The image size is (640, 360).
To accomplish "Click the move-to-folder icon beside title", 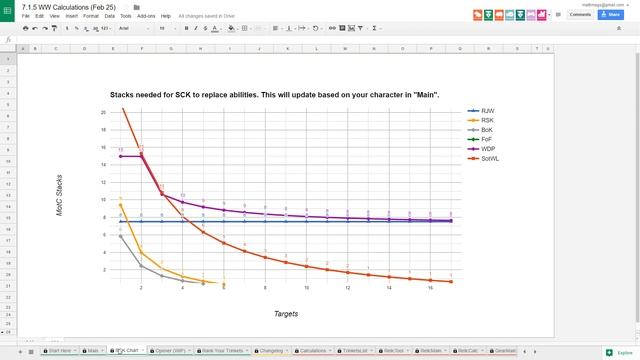I will pyautogui.click(x=136, y=7).
